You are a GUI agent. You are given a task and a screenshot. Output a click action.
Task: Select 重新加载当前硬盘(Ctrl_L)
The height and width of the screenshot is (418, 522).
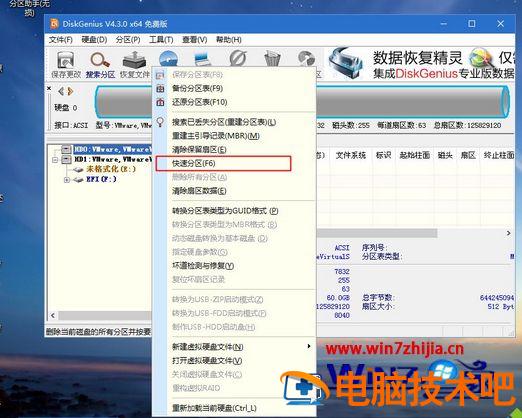pos(234,408)
